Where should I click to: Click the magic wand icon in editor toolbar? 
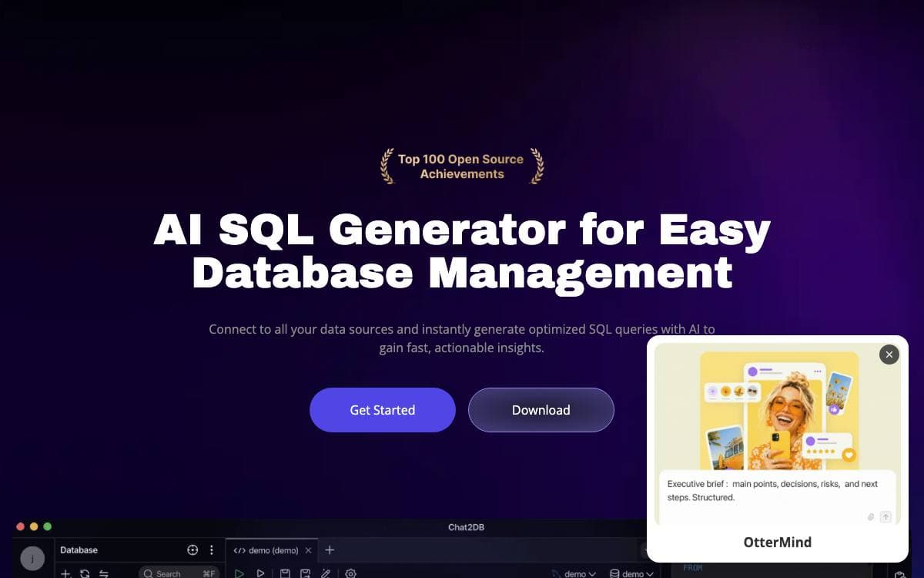[326, 573]
